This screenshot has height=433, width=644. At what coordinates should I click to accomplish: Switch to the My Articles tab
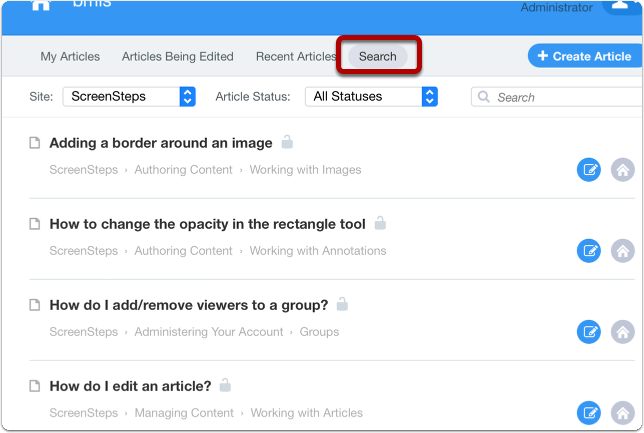pos(70,56)
